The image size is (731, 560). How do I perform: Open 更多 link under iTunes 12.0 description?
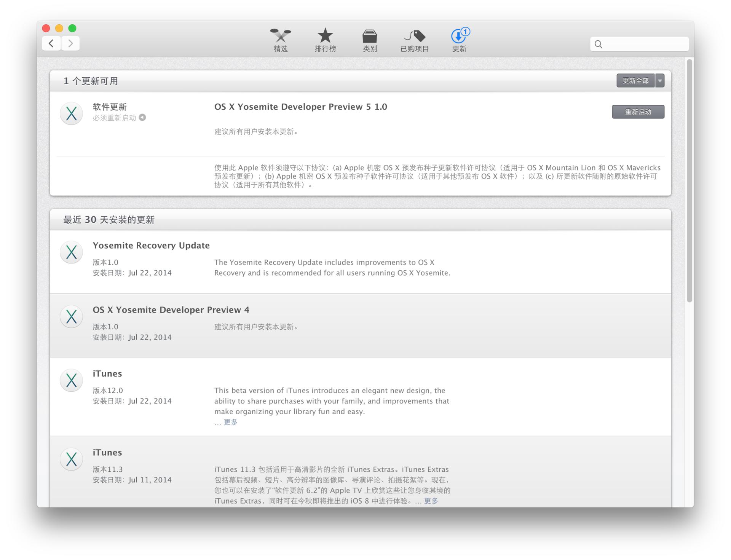pos(231,422)
